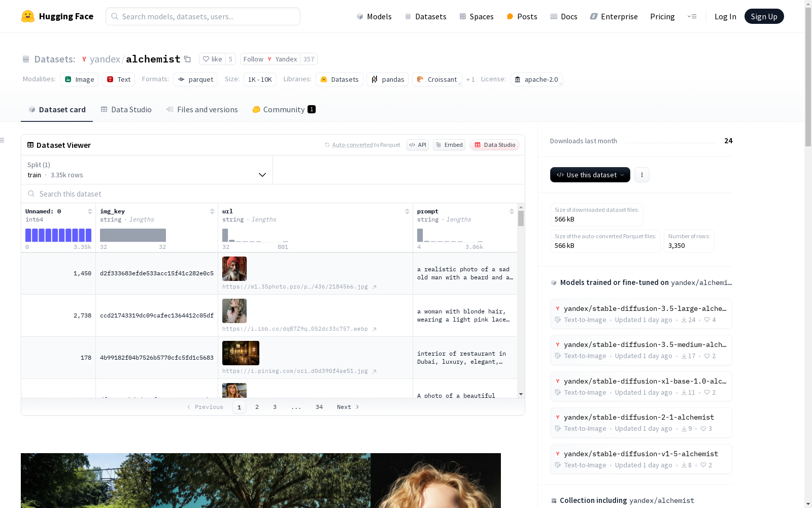Focus the Search this dataset field

click(273, 194)
